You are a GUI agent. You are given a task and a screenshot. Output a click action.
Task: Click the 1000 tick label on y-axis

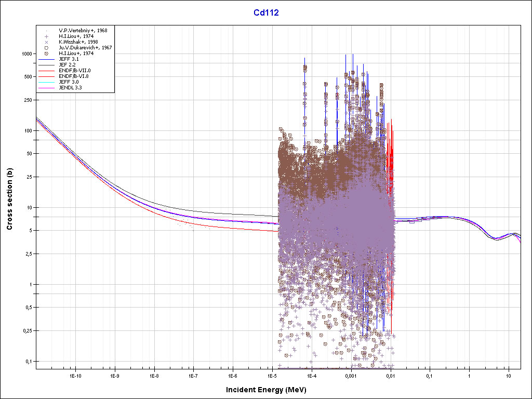[25, 54]
